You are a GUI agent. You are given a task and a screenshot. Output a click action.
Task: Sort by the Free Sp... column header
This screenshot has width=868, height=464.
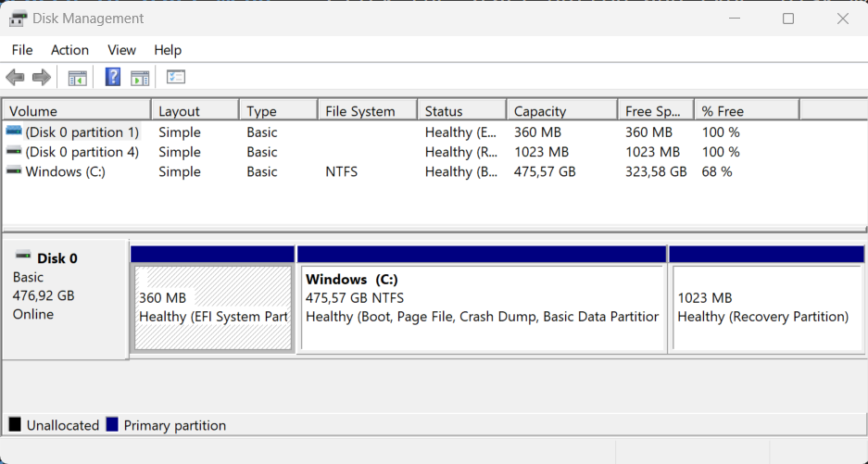tap(656, 111)
